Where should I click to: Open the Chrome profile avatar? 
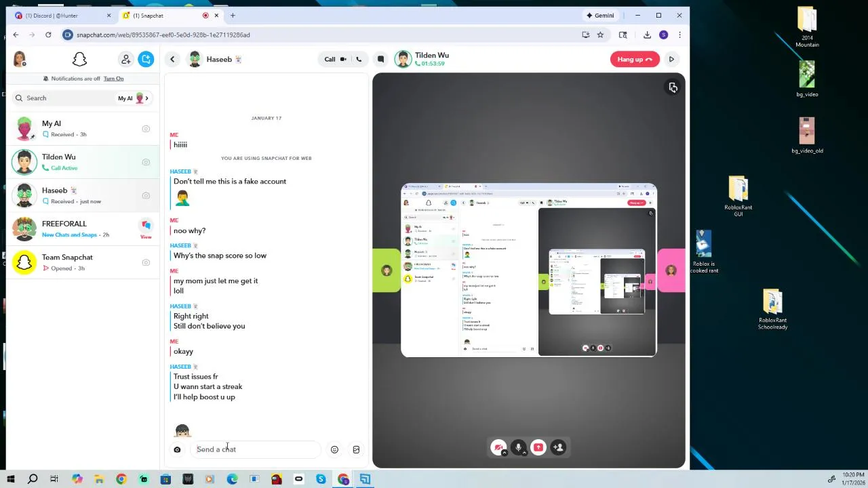(663, 35)
